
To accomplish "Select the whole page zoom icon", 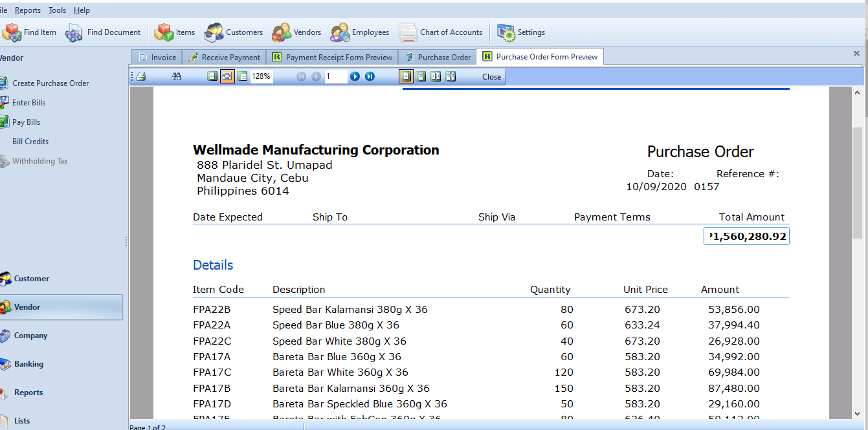I will tap(212, 76).
